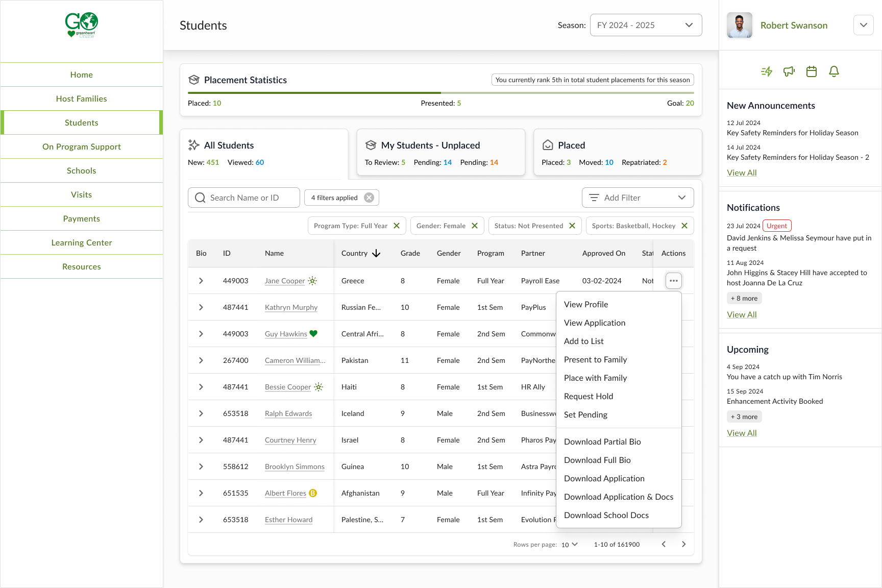Expand the Add Filter dropdown
882x588 pixels.
638,198
